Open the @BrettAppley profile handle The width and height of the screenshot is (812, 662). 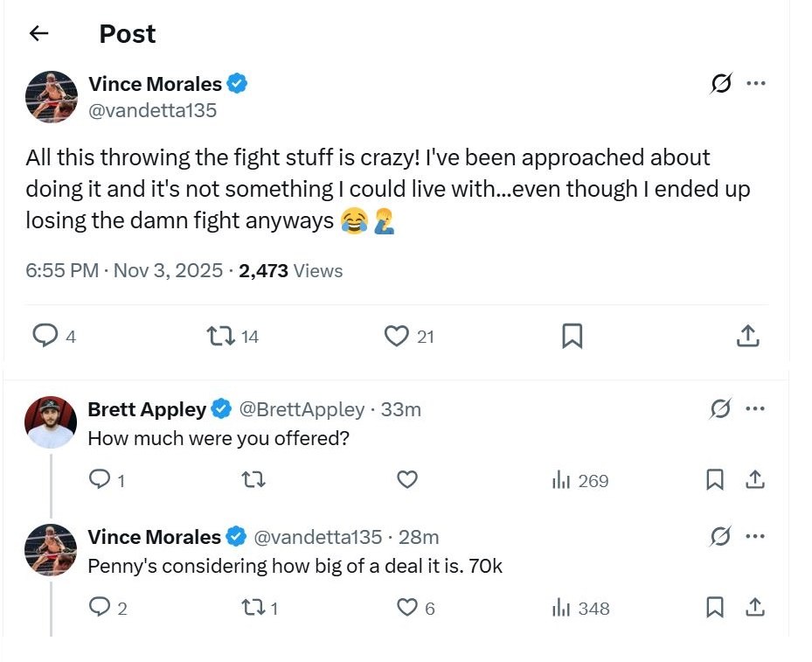point(302,409)
